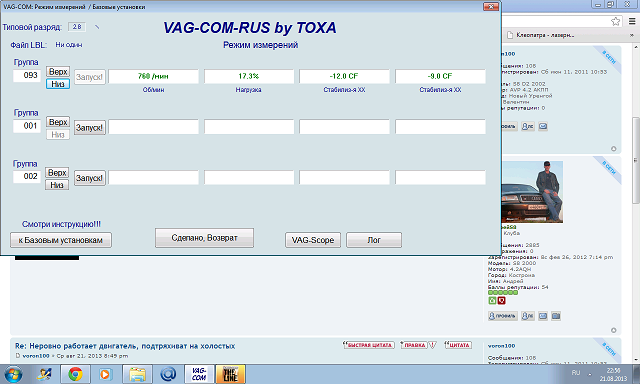
Task: Click the VAG-COM taskbar icon
Action: [x=199, y=374]
